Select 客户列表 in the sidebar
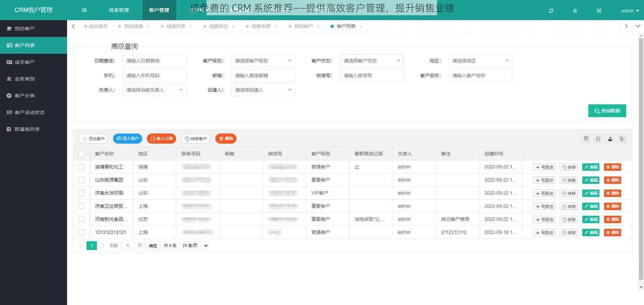Viewport: 644px width, 305px height. pyautogui.click(x=34, y=45)
